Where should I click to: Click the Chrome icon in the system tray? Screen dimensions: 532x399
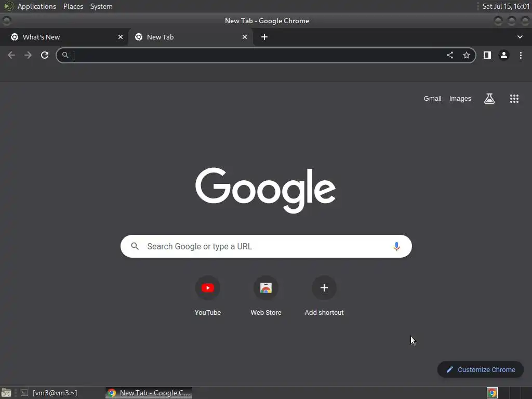point(492,393)
